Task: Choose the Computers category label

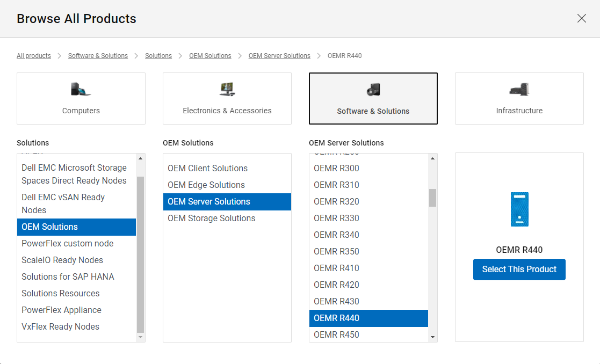Action: click(81, 111)
